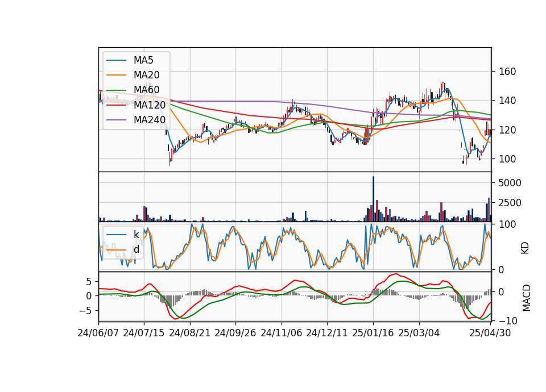Image resolution: width=546 pixels, height=392 pixels.
Task: Click the 24/11/06 date label
Action: point(281,333)
